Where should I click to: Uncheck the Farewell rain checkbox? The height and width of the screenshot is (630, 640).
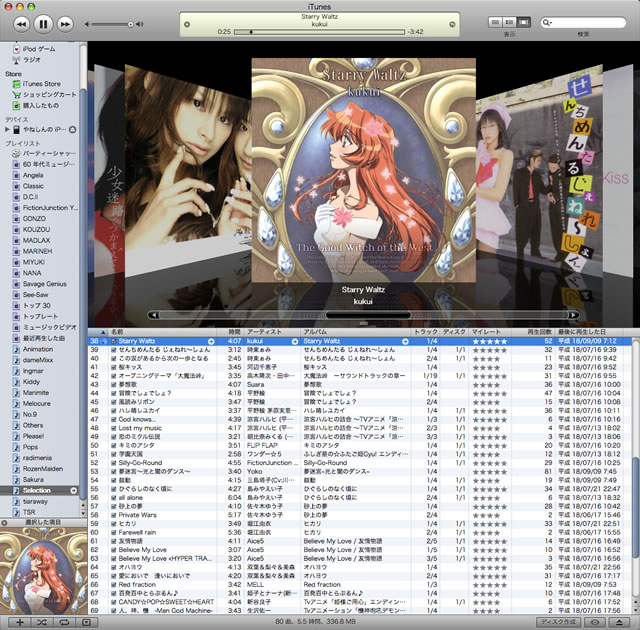pos(114,532)
